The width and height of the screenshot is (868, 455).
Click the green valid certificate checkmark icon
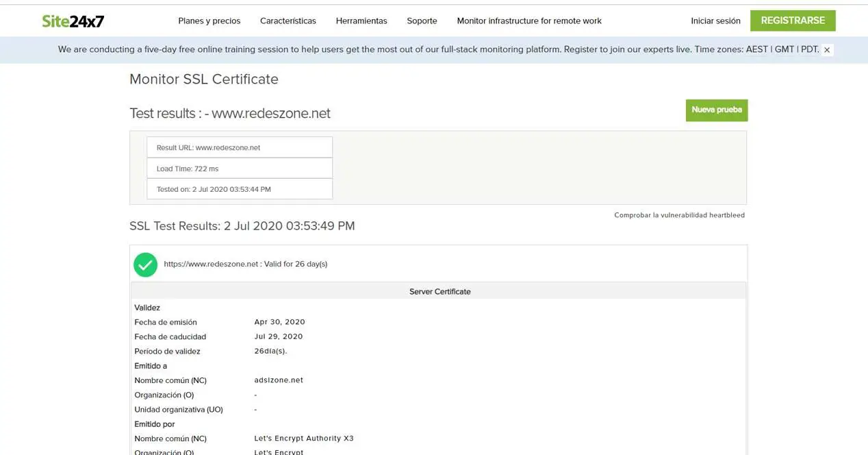point(145,265)
